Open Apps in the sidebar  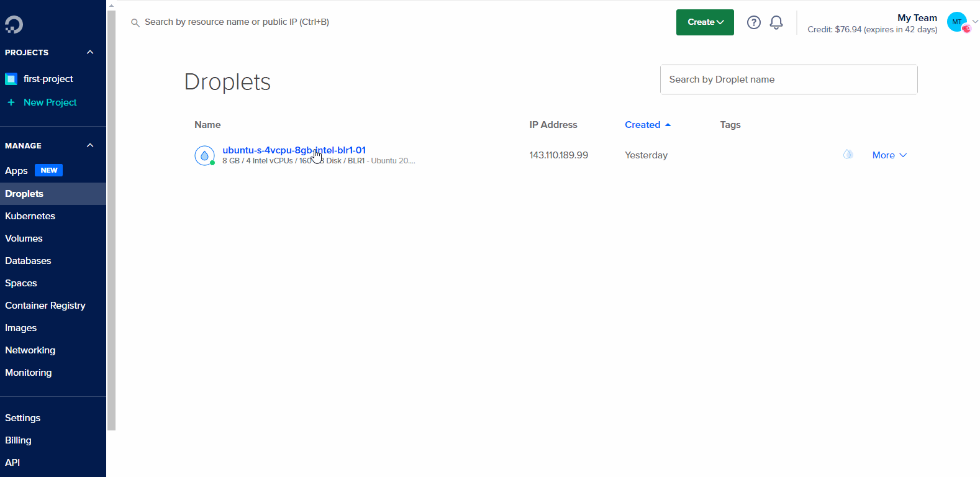(x=16, y=171)
